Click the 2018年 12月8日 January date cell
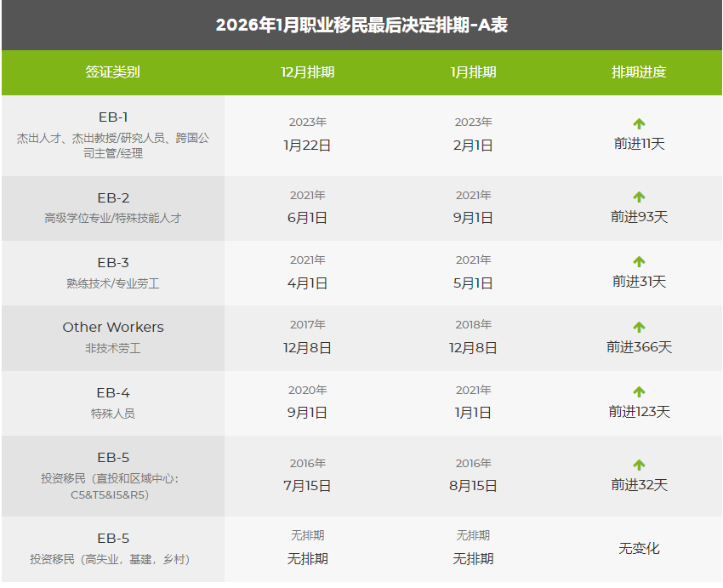Screen dimensions: 723x588 (x=473, y=338)
